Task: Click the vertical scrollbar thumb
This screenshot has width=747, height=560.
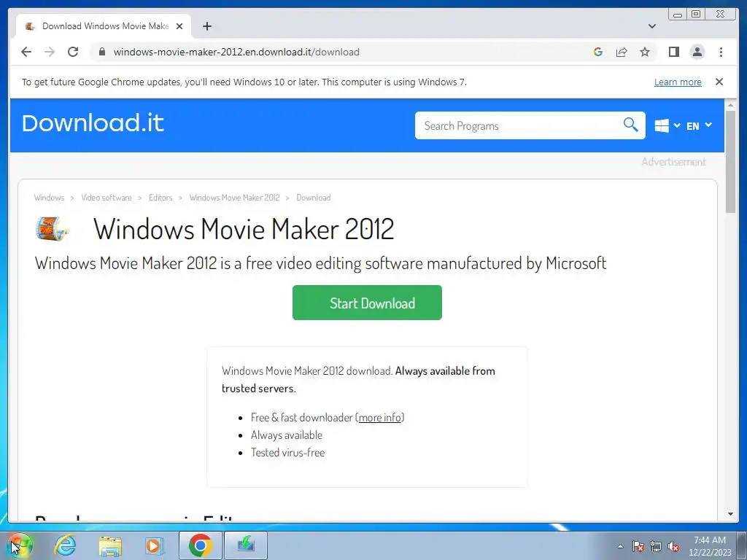Action: [x=730, y=162]
